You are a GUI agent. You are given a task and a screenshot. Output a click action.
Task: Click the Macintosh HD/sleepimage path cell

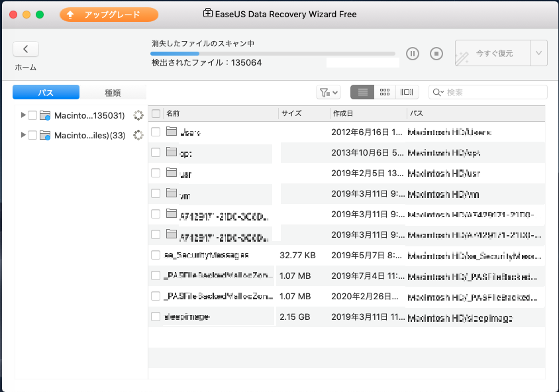[x=460, y=318]
